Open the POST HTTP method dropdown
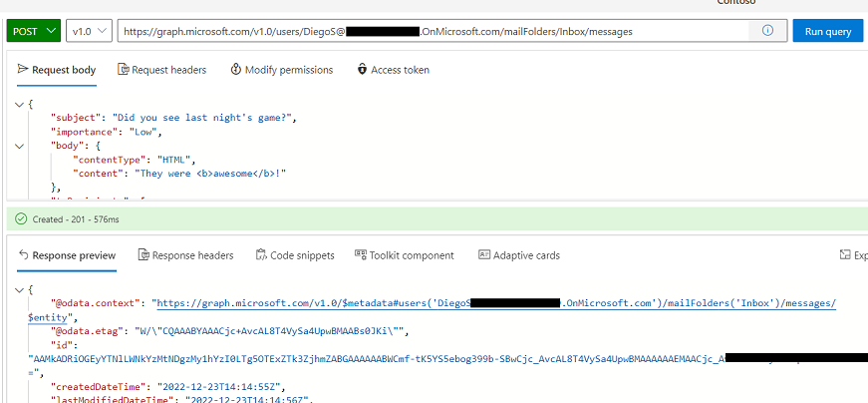The image size is (868, 403). (33, 31)
